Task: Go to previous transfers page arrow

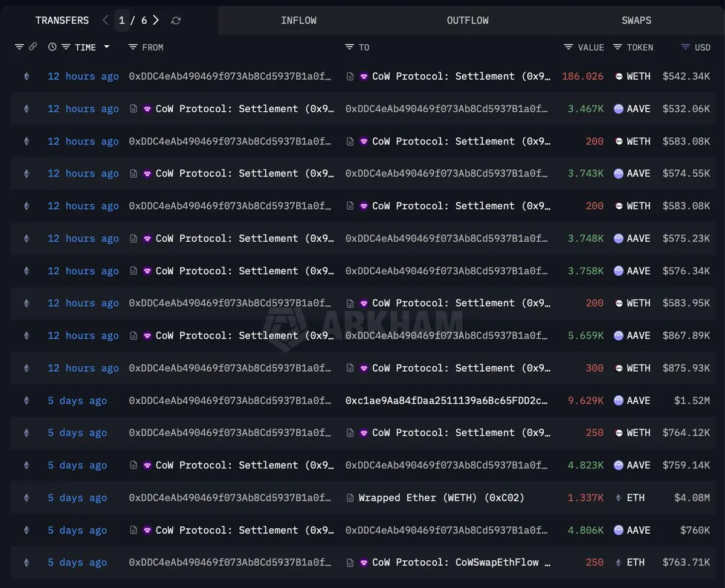Action: [105, 20]
